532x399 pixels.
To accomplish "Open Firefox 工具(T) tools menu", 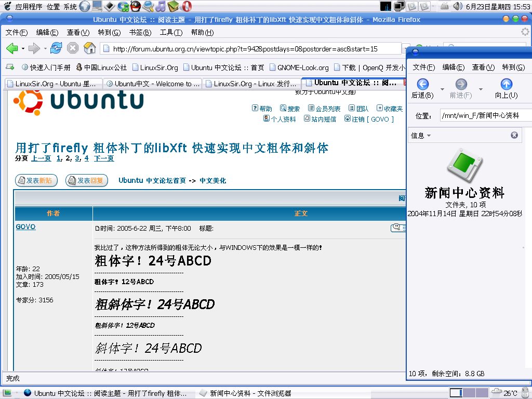I will pos(171,32).
